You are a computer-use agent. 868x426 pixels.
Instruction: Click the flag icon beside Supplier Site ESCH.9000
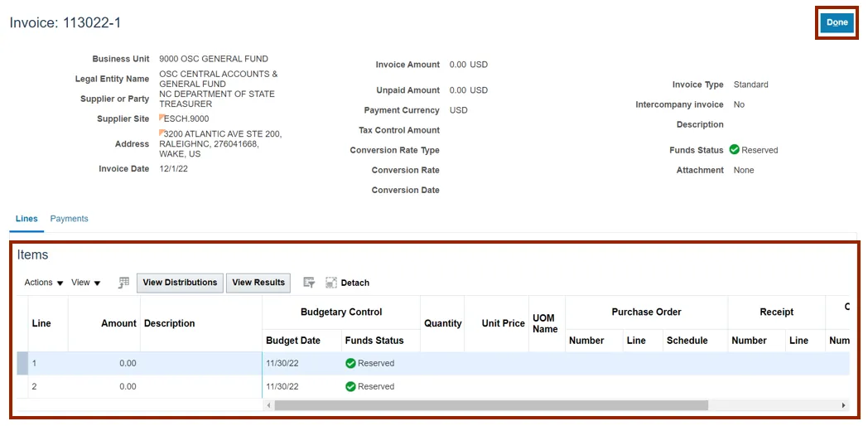[162, 118]
